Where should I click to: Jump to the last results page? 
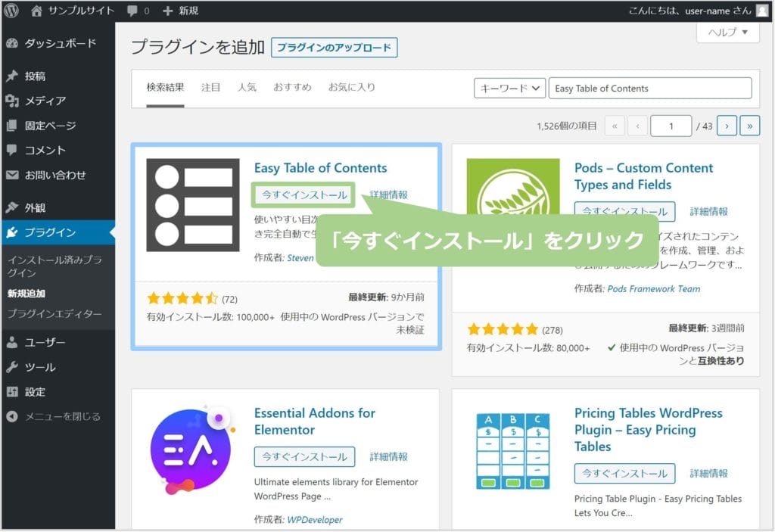coord(750,126)
